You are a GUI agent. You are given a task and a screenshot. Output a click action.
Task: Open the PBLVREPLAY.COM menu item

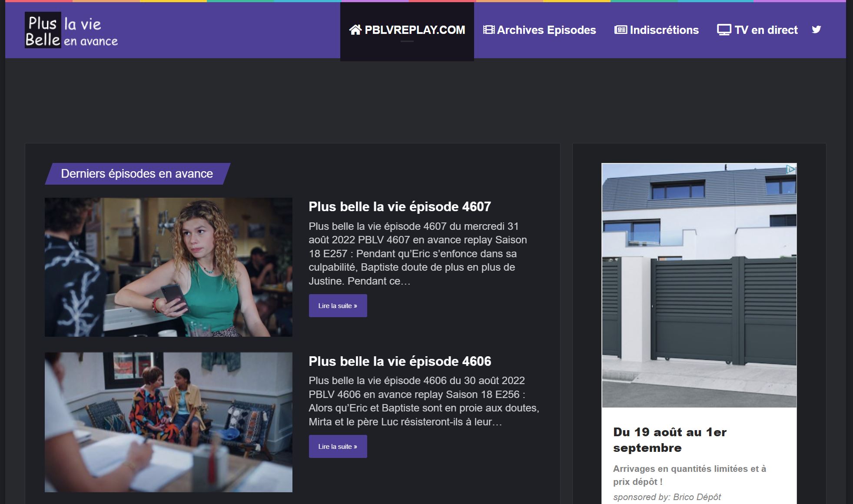(x=415, y=30)
